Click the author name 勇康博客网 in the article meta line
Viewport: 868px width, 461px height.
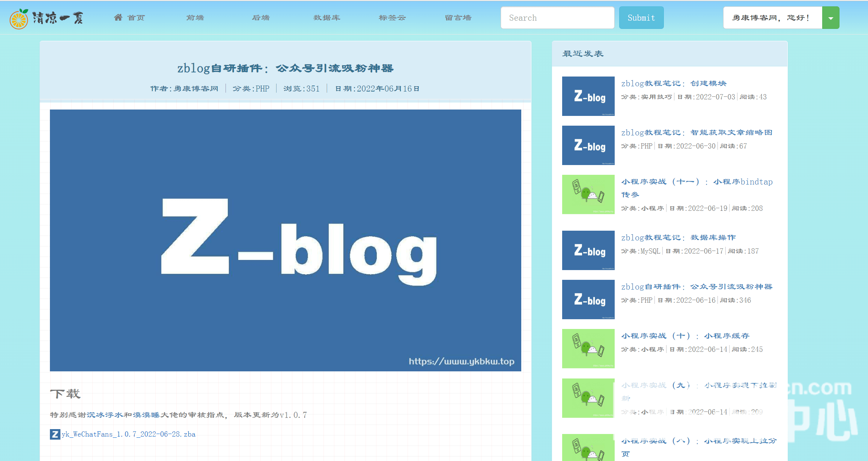196,89
